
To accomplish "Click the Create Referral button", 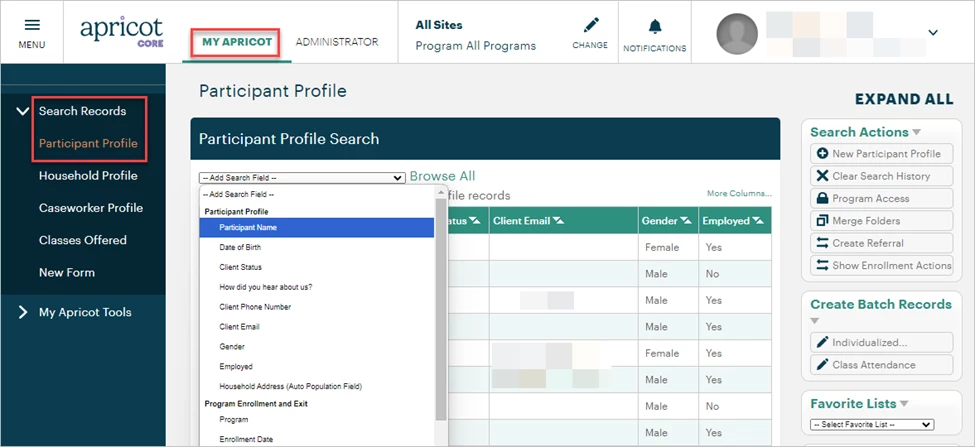I will [x=882, y=244].
